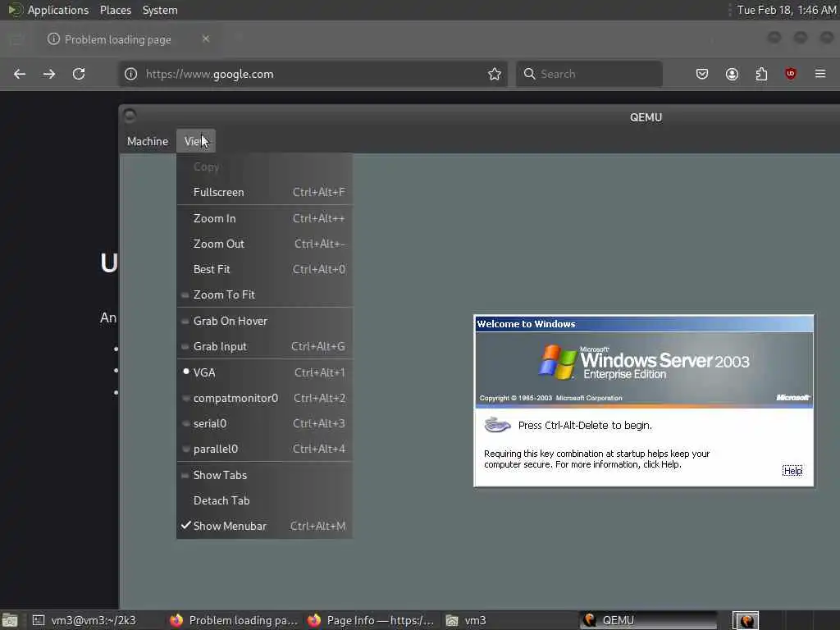Click the uBlock Origin shield icon
840x630 pixels.
791,74
